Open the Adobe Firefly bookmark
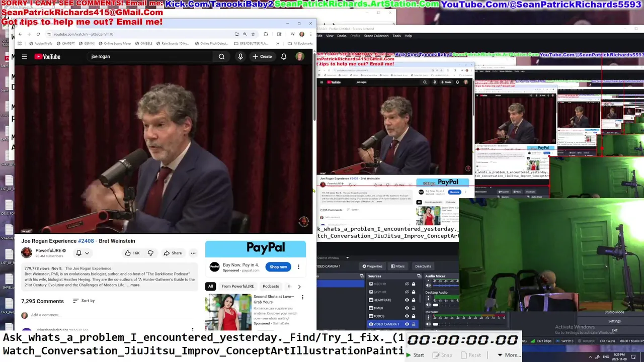The width and height of the screenshot is (644, 362). [x=40, y=43]
